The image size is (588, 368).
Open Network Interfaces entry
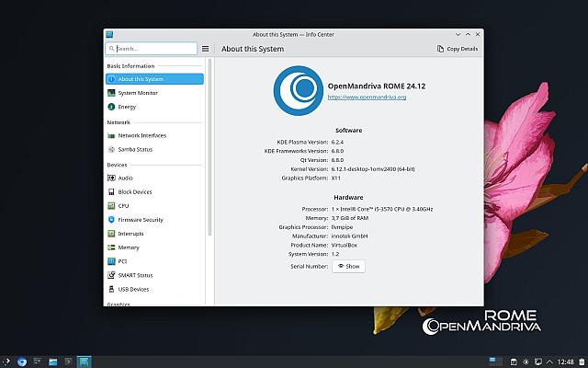click(154, 135)
